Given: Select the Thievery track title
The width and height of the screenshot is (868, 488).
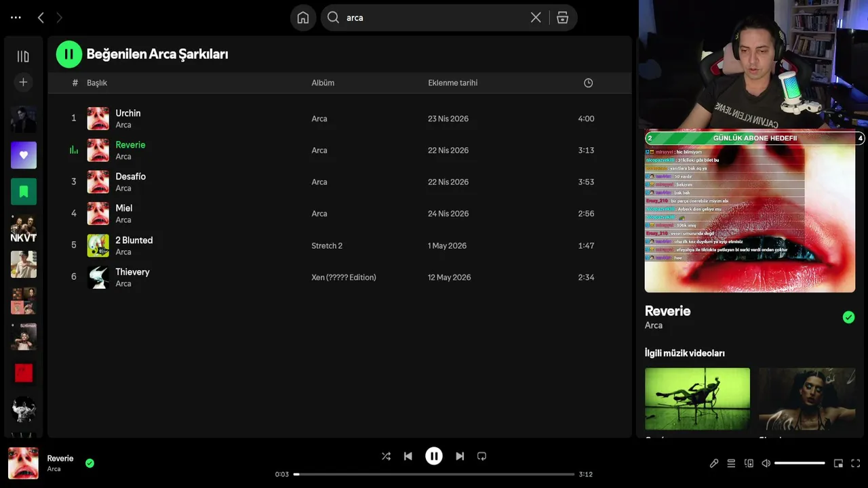Looking at the screenshot, I should point(132,272).
